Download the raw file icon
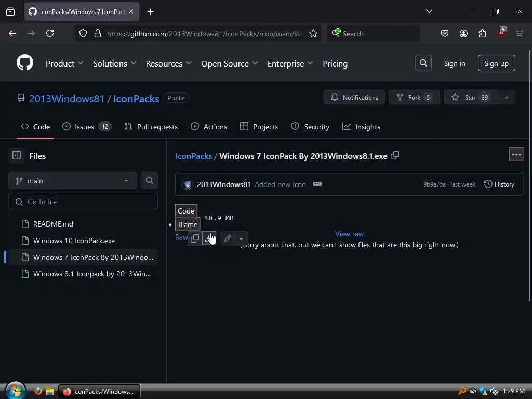532x399 pixels. 209,238
